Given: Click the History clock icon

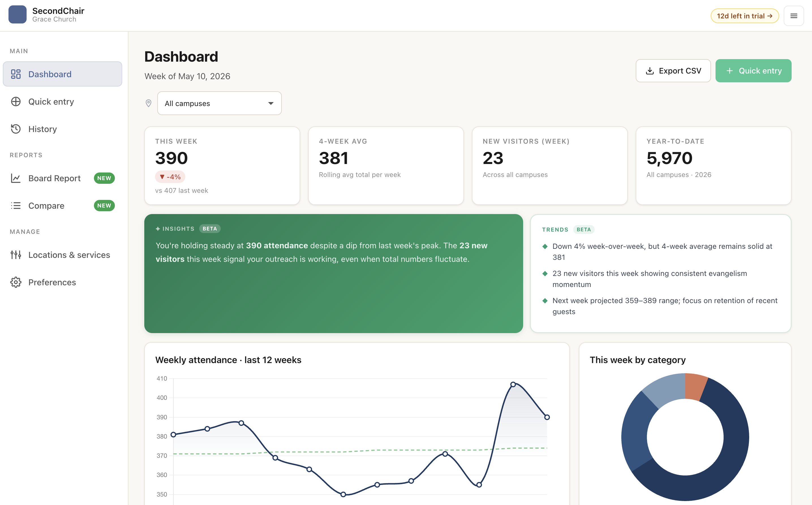Looking at the screenshot, I should (x=16, y=129).
